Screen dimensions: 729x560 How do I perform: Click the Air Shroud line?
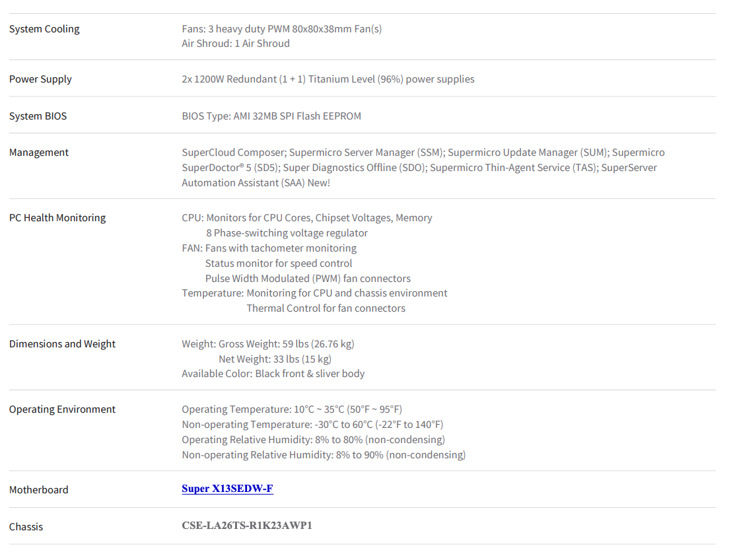(x=236, y=44)
